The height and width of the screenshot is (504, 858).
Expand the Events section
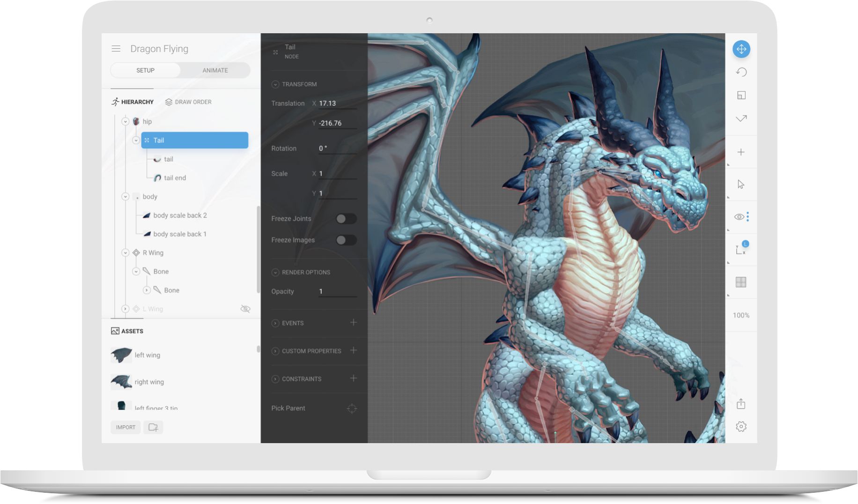coord(275,323)
